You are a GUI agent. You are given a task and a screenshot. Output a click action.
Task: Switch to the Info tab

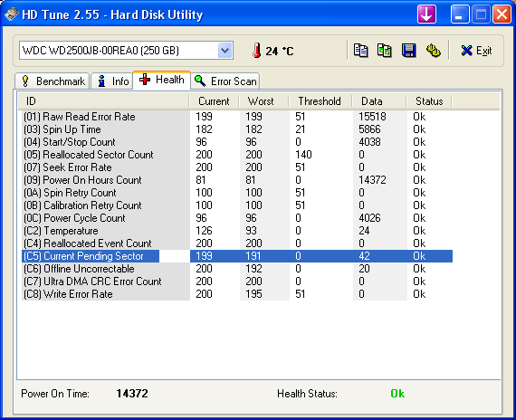click(x=112, y=81)
